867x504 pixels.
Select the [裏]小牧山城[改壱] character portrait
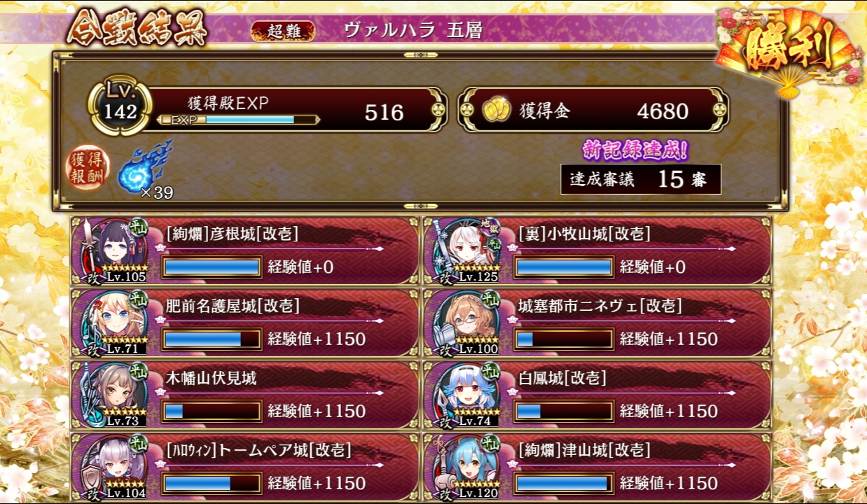tap(466, 251)
